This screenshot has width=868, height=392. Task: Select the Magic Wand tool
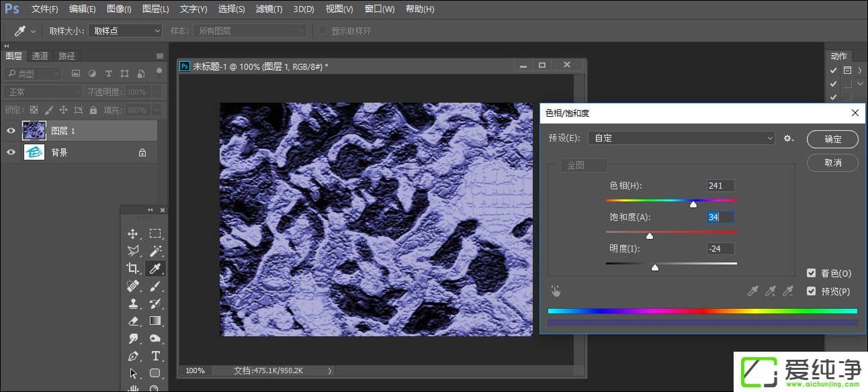click(x=155, y=251)
